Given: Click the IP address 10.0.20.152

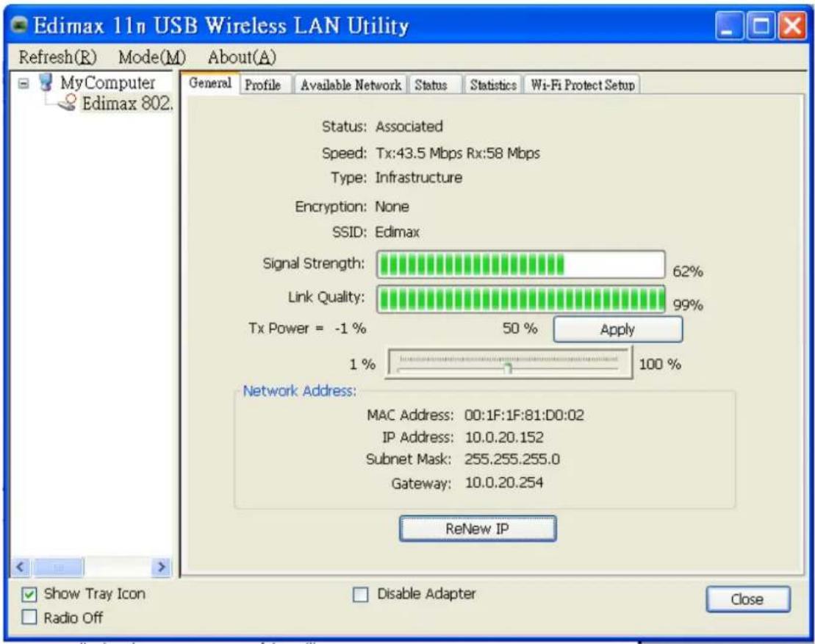Looking at the screenshot, I should [x=504, y=437].
